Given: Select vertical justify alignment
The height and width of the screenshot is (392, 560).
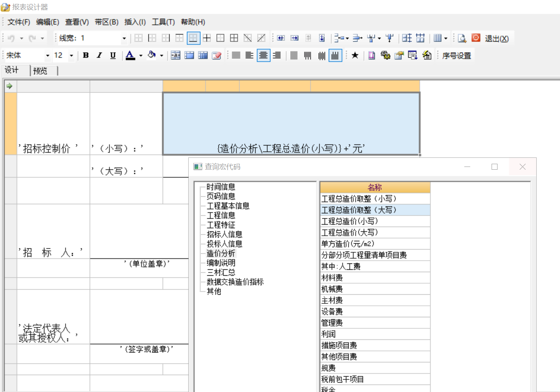Looking at the screenshot, I should tap(294, 55).
